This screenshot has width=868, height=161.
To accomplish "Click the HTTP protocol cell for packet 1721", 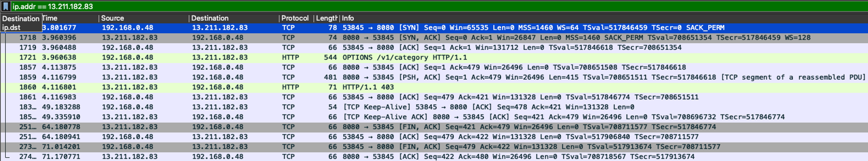I will click(x=290, y=57).
